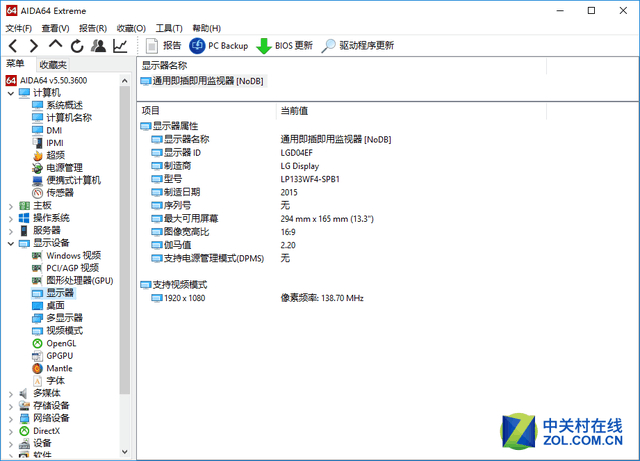
Task: Open the 帮助(H) menu
Action: coord(207,28)
